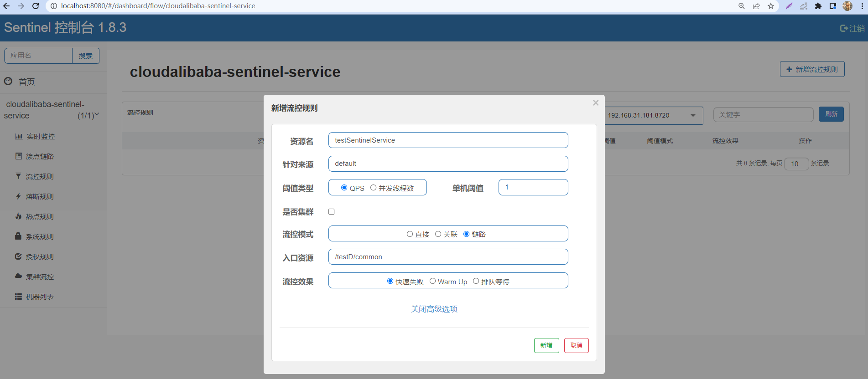Click the 搜索 search button

click(x=86, y=56)
